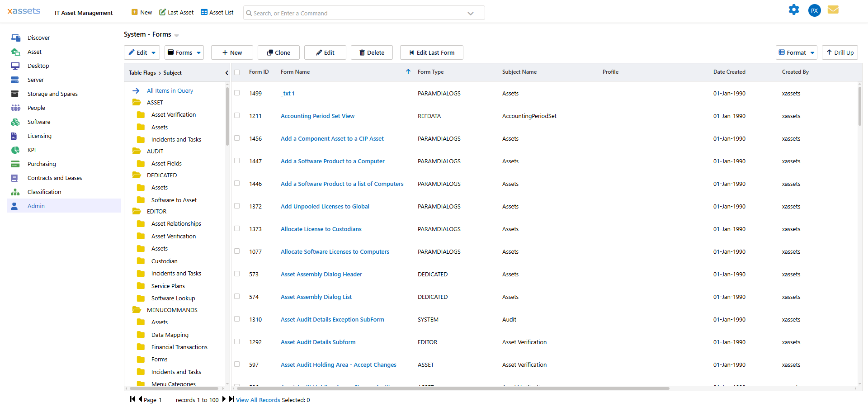The height and width of the screenshot is (412, 868).
Task: Click the KPI pie chart icon
Action: pyautogui.click(x=15, y=150)
